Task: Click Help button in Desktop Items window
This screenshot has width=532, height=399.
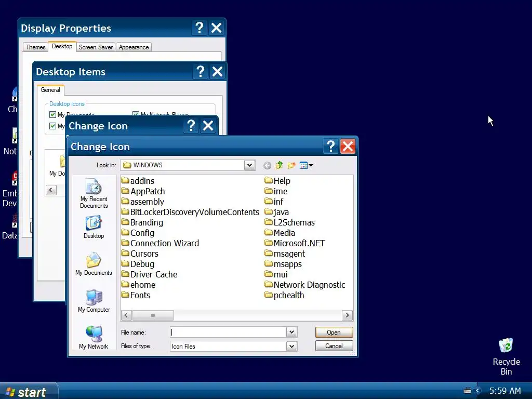Action: pos(200,72)
